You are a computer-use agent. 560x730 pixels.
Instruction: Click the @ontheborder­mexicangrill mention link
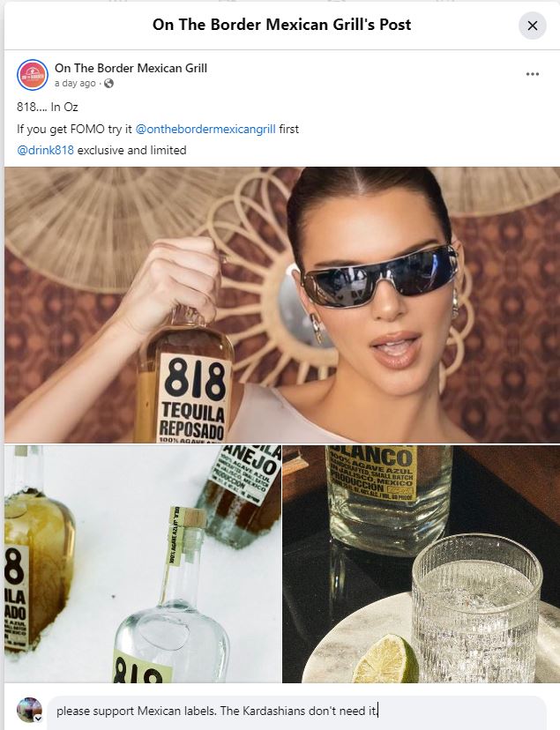point(205,129)
